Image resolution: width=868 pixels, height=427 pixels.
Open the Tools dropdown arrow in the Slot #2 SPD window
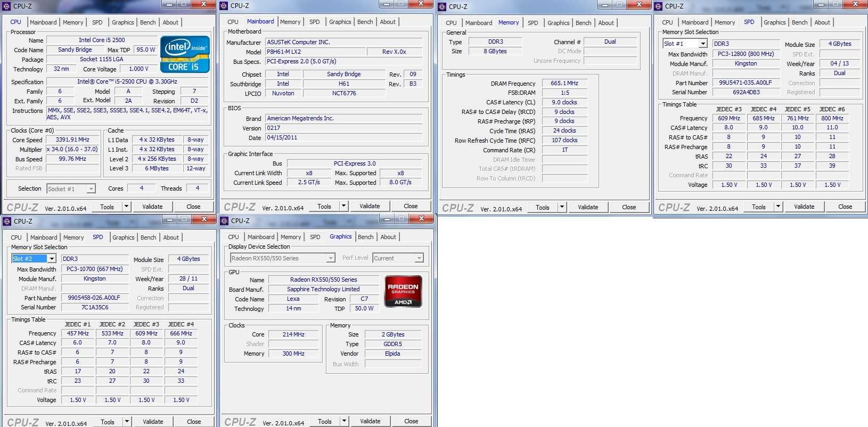(127, 421)
